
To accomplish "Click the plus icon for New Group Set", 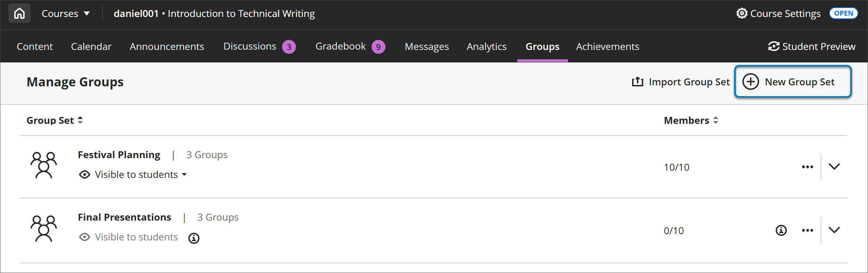I will click(x=750, y=82).
